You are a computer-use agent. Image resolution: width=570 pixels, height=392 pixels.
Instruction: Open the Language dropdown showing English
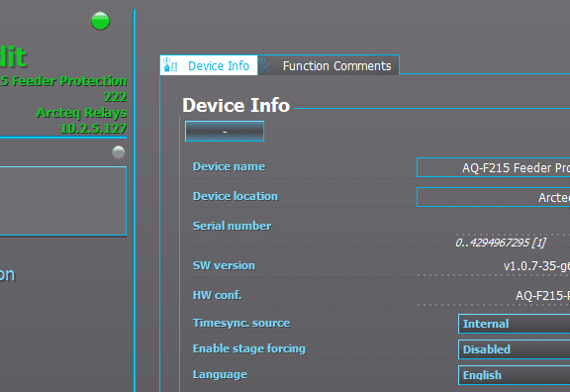click(514, 375)
